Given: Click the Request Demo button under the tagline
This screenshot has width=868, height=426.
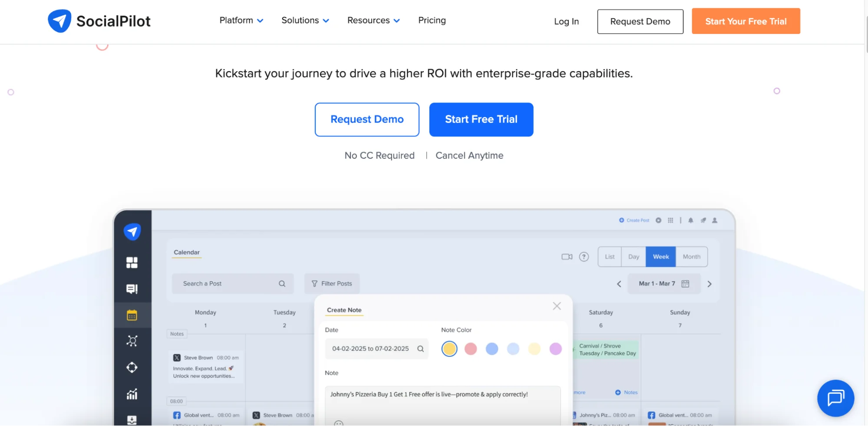Looking at the screenshot, I should (367, 120).
